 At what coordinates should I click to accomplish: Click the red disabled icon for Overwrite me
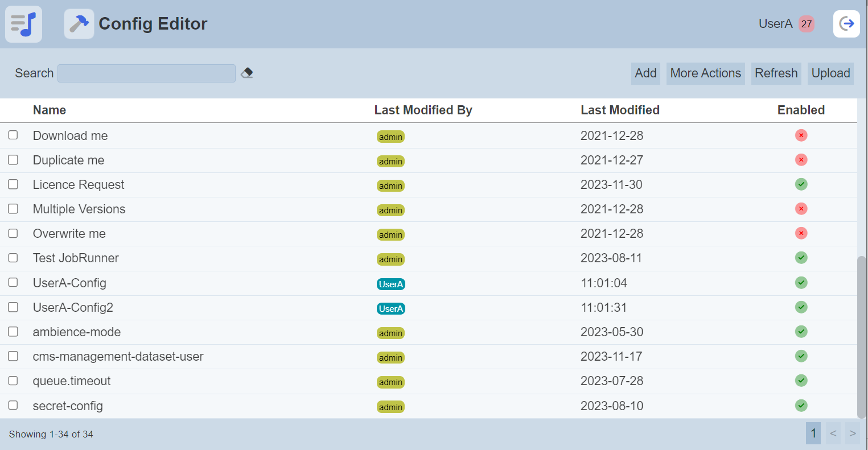[x=801, y=233]
